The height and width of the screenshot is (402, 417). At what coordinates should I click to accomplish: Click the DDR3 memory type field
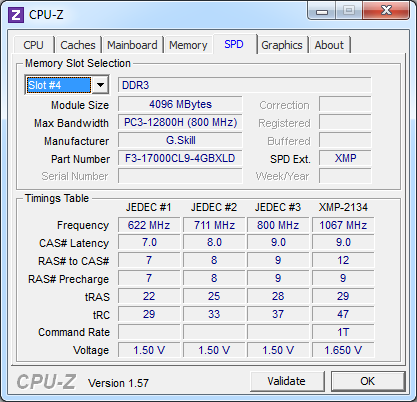[x=245, y=85]
